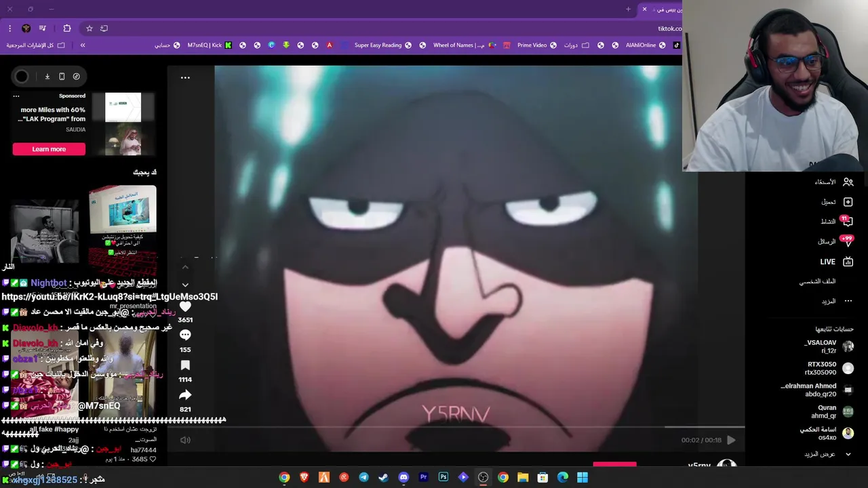Open Brave browser from taskbar
Screen dimensions: 868x488
pos(304,478)
